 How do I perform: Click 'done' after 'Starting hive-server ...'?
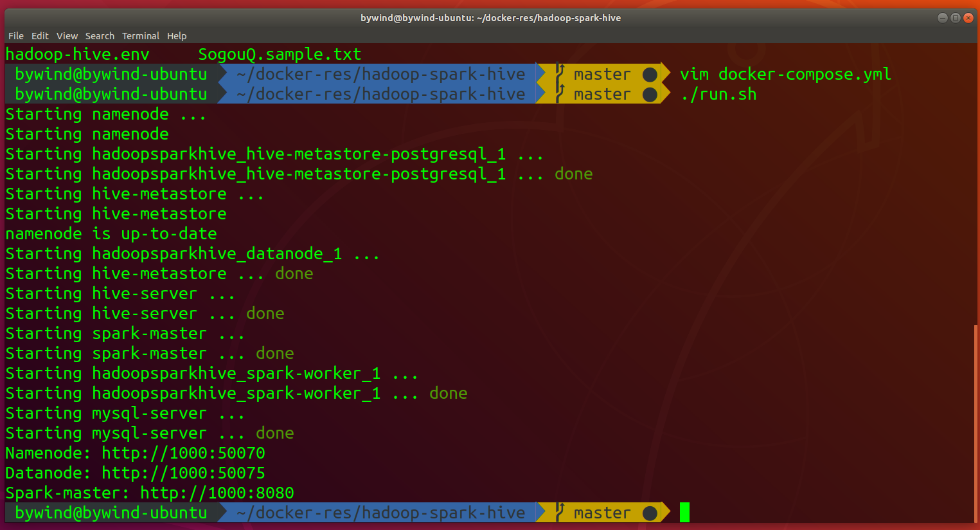pos(265,314)
